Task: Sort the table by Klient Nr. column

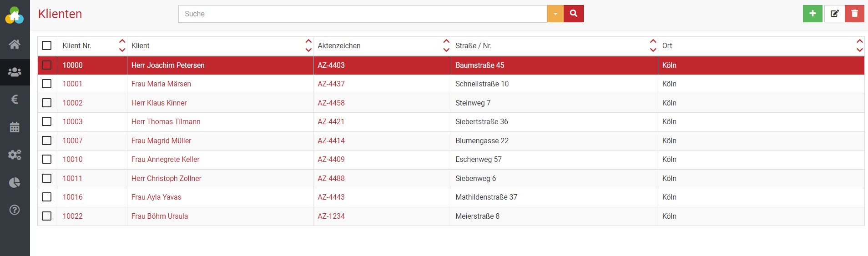Action: [x=122, y=45]
